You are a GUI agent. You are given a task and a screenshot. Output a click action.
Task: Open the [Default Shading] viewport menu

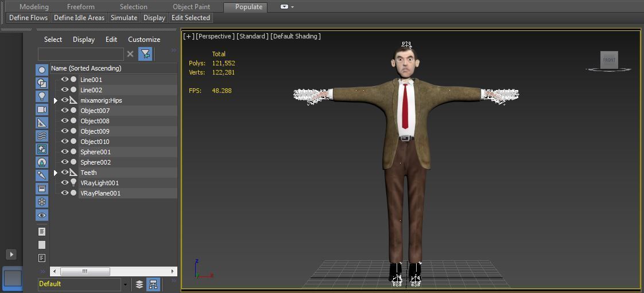click(x=296, y=36)
